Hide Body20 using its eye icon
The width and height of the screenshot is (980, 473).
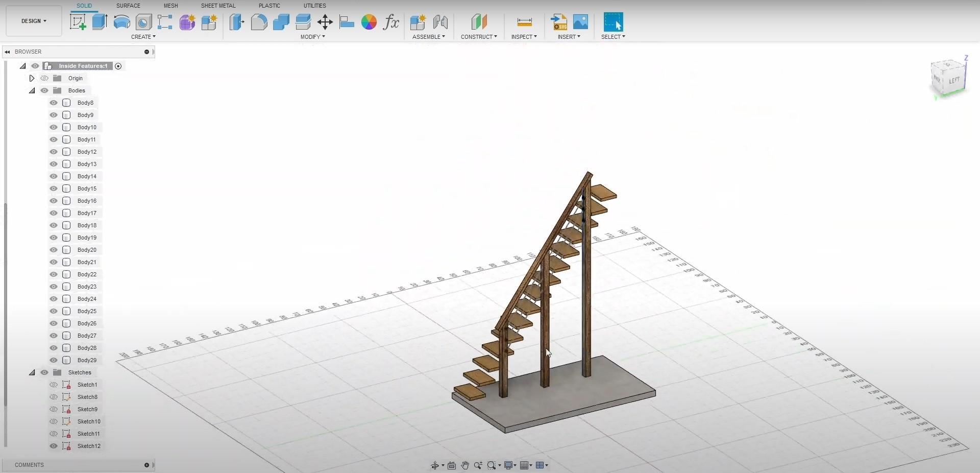pyautogui.click(x=54, y=250)
